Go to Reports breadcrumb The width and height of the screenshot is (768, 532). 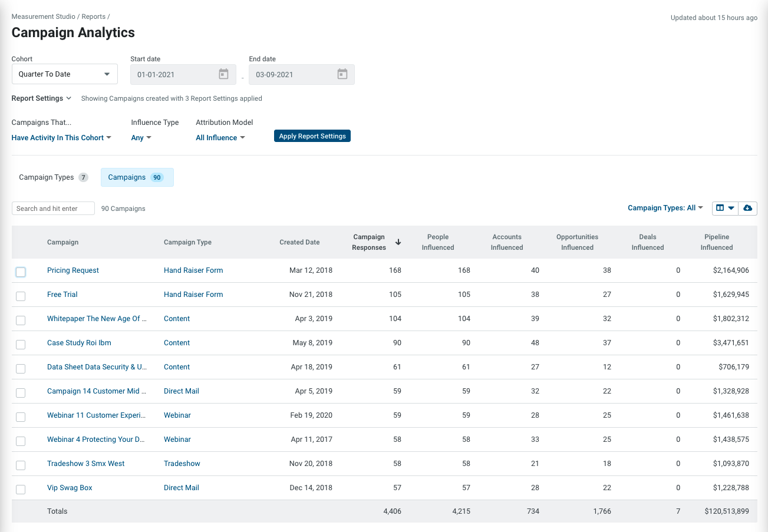tap(94, 16)
